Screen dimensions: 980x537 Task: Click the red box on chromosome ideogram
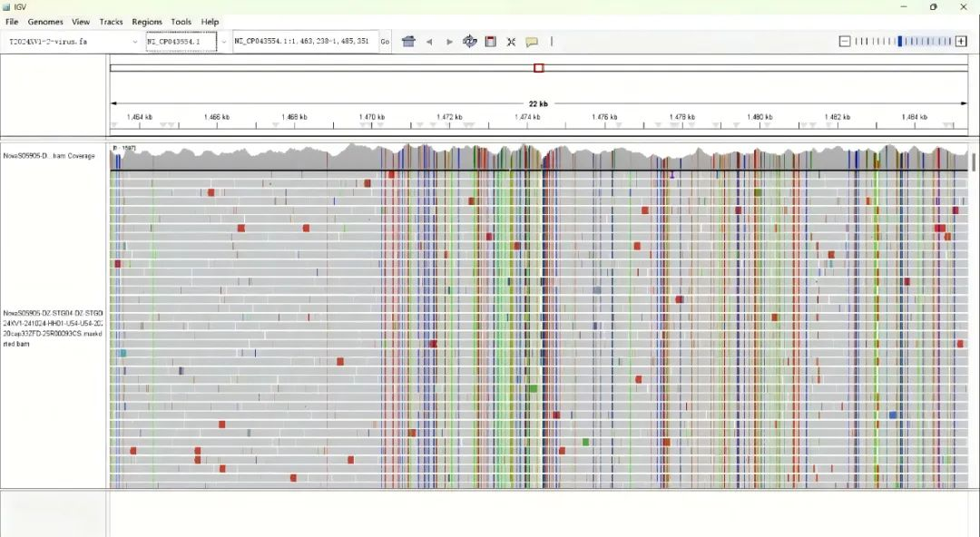click(x=538, y=68)
